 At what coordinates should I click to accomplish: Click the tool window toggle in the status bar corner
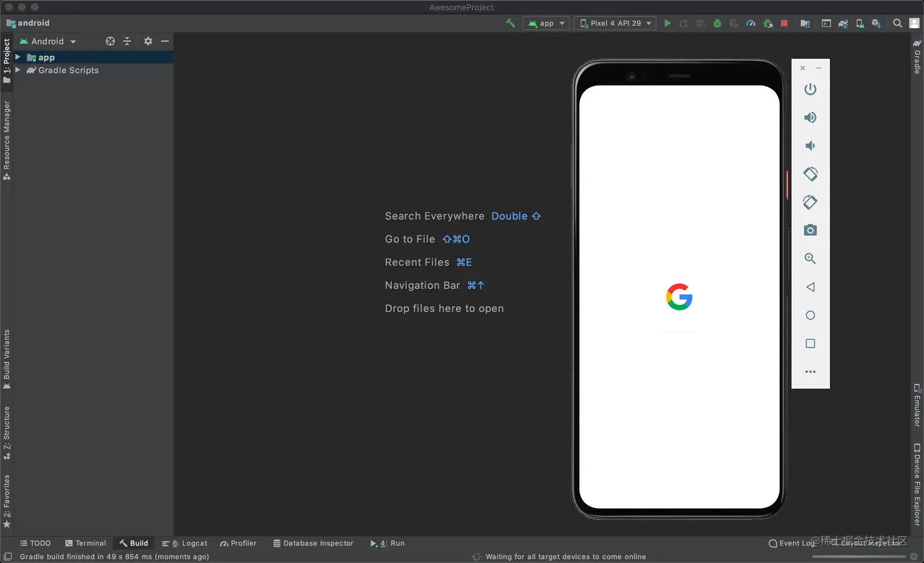(x=8, y=556)
